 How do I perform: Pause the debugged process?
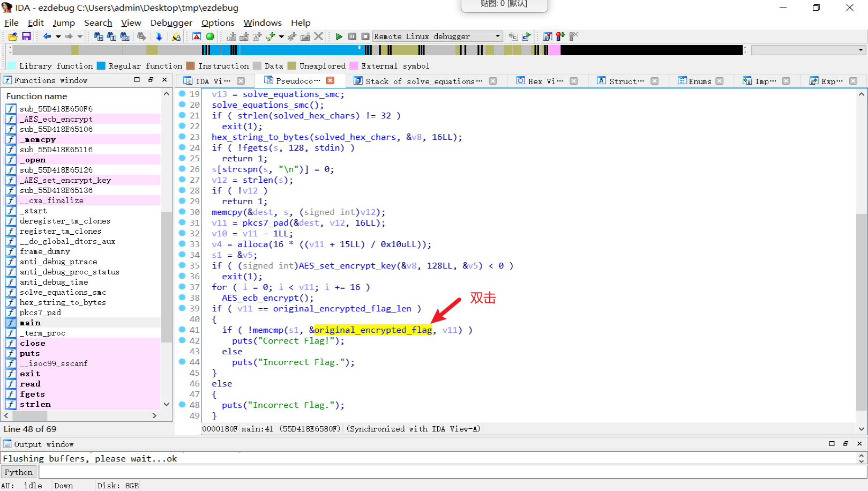click(x=352, y=36)
